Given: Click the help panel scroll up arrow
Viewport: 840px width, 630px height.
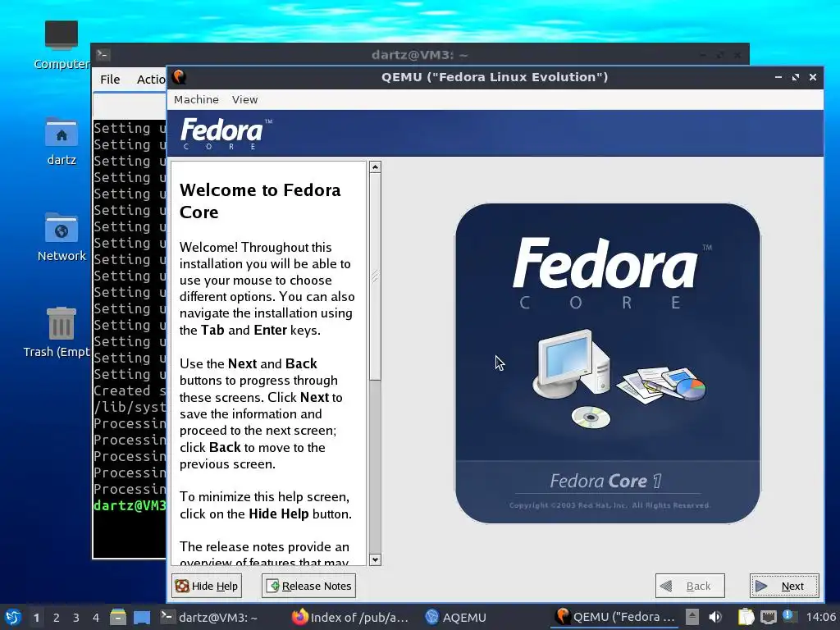Looking at the screenshot, I should (375, 167).
